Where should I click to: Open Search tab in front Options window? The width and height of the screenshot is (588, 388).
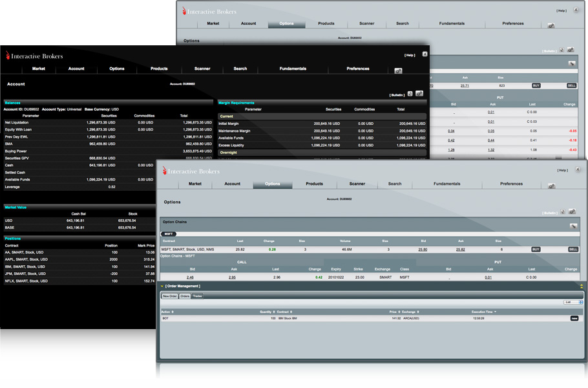click(x=395, y=184)
